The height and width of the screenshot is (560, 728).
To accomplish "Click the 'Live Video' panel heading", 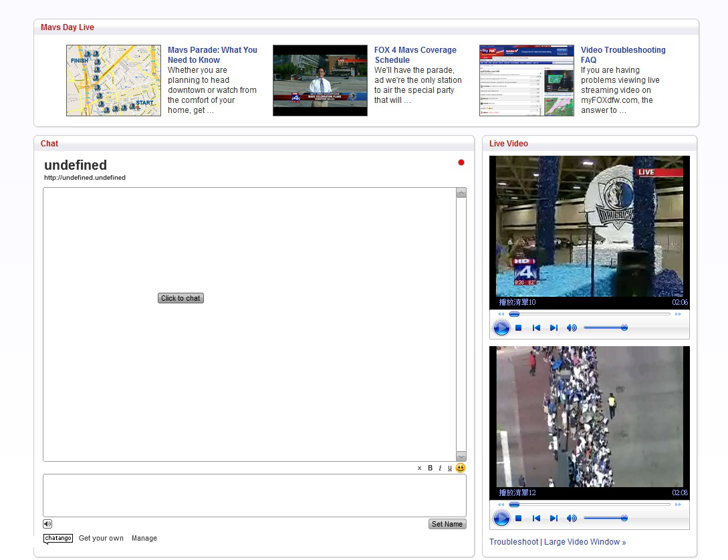I will coord(508,144).
